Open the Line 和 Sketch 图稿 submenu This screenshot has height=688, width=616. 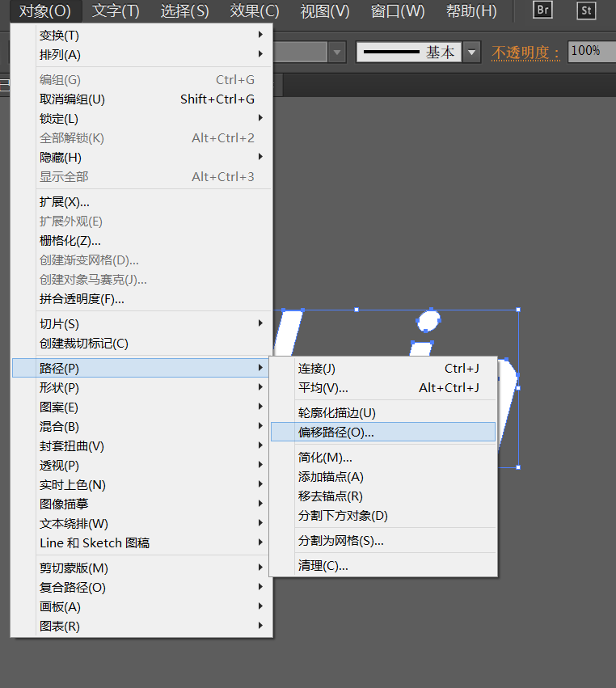pyautogui.click(x=142, y=542)
